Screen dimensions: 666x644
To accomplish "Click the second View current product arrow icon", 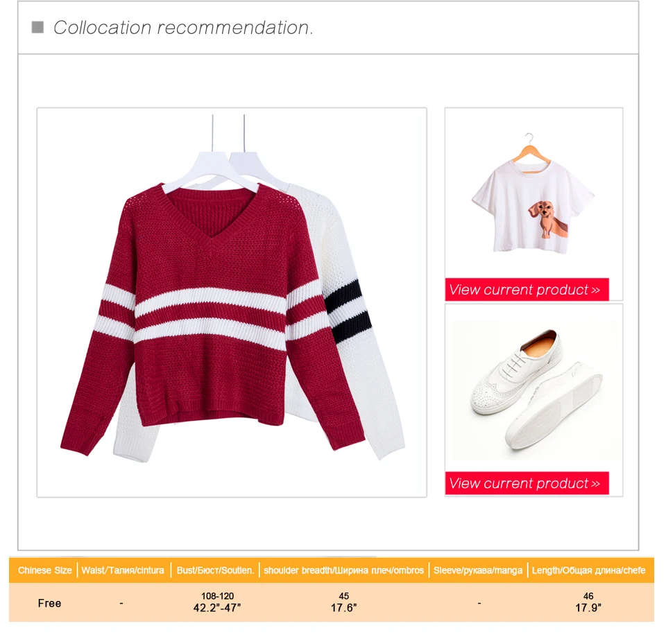I will (595, 484).
